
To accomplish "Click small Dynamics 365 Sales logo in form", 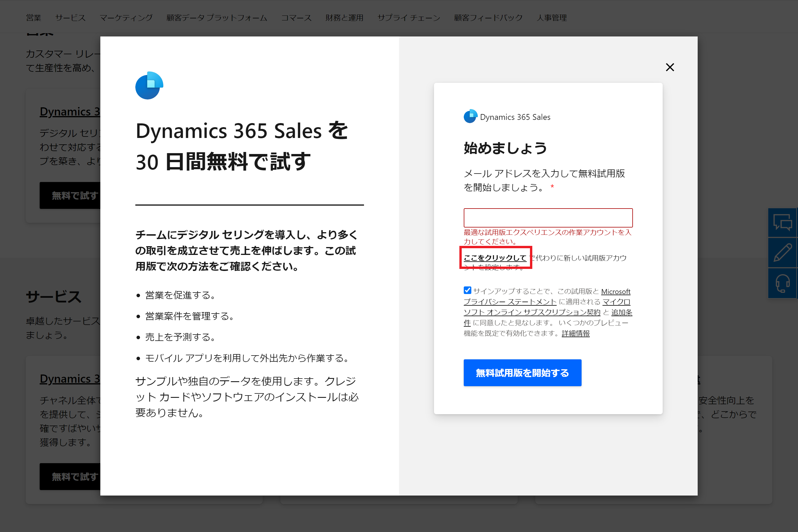I will click(x=470, y=116).
